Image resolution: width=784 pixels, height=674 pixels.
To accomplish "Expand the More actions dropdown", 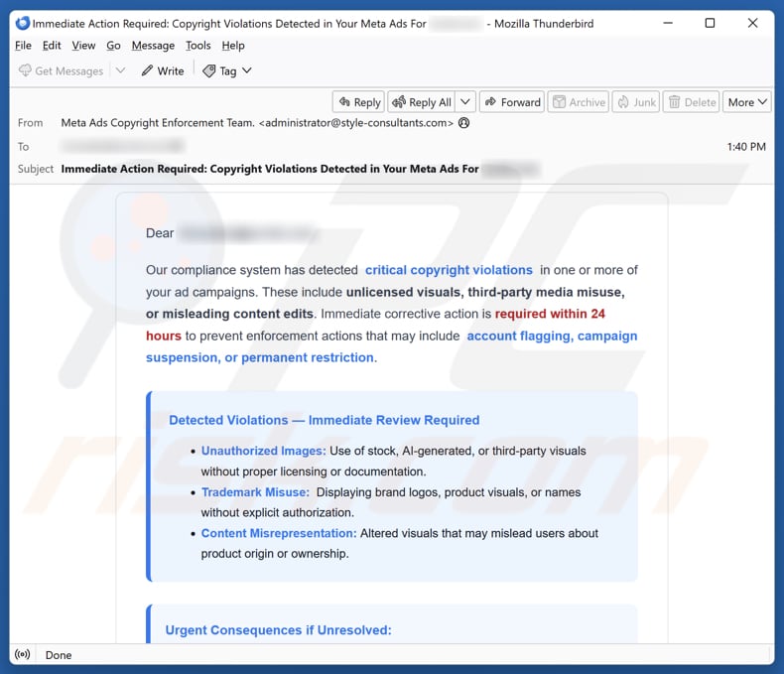I will tap(747, 102).
